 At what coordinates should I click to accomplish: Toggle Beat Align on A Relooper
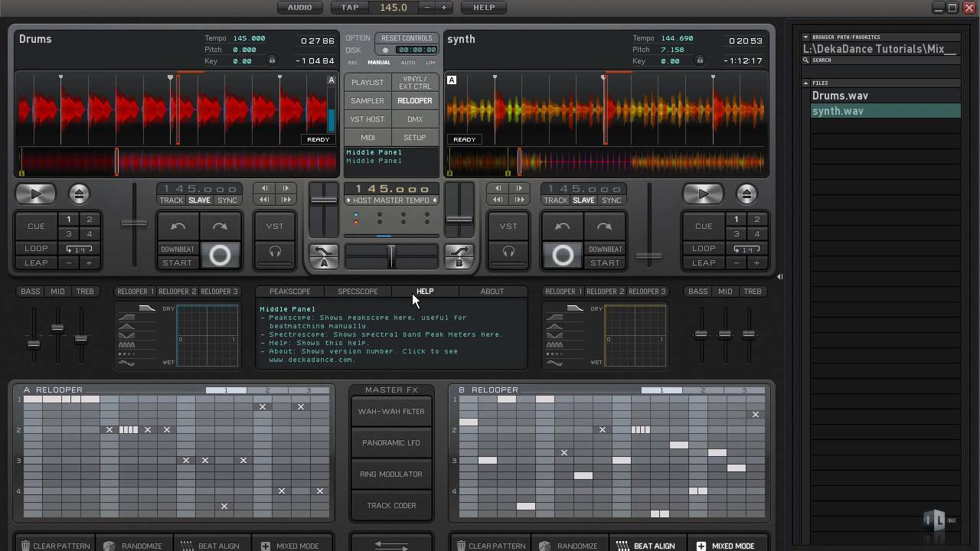pyautogui.click(x=213, y=546)
